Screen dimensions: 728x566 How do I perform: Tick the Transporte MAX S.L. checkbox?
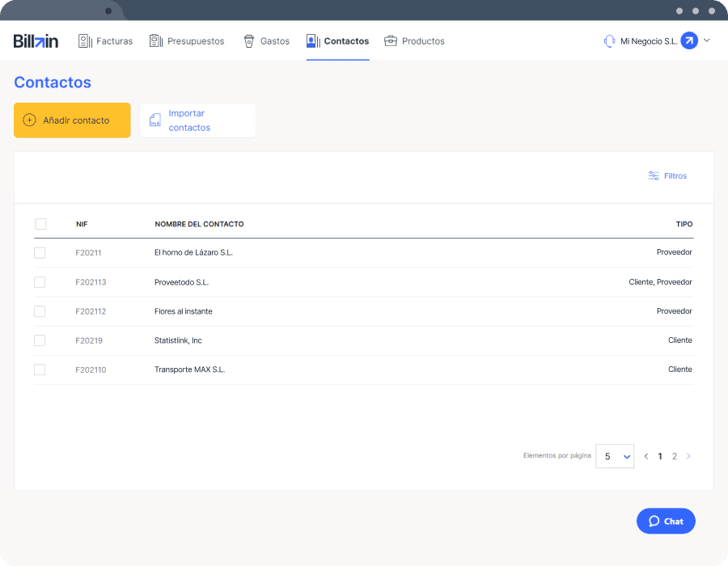click(40, 370)
